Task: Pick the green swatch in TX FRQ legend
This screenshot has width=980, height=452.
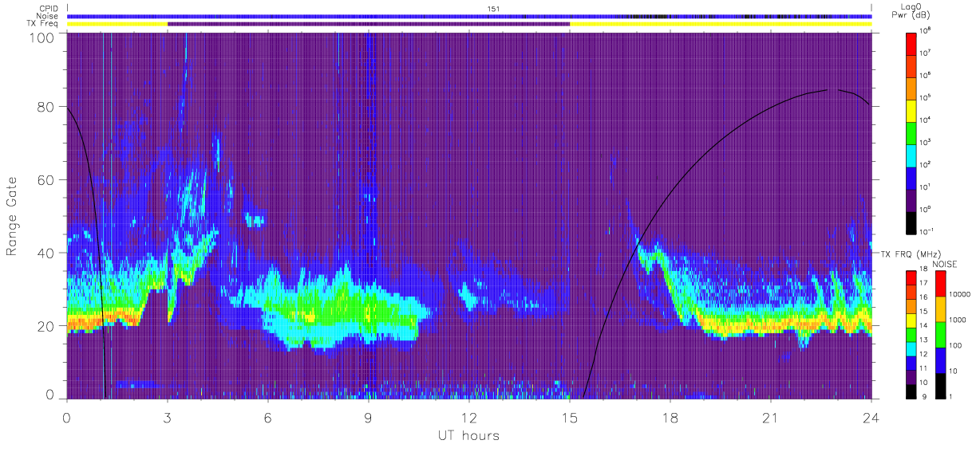Action: coord(911,335)
